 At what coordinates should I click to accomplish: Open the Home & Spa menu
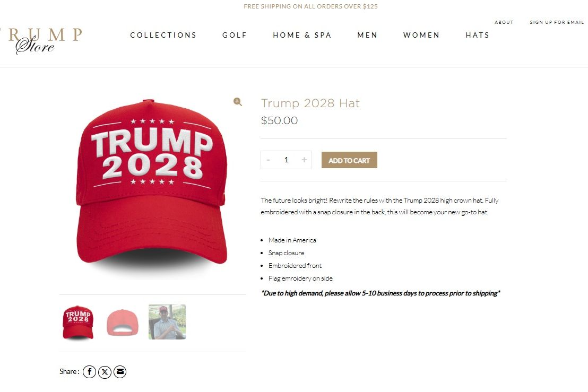coord(302,35)
